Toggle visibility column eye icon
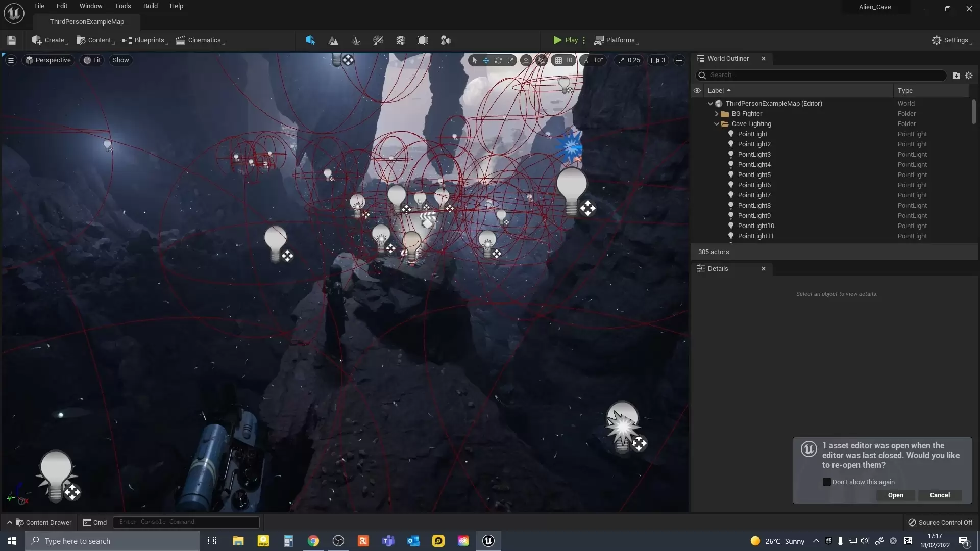Viewport: 980px width, 551px height. (697, 90)
